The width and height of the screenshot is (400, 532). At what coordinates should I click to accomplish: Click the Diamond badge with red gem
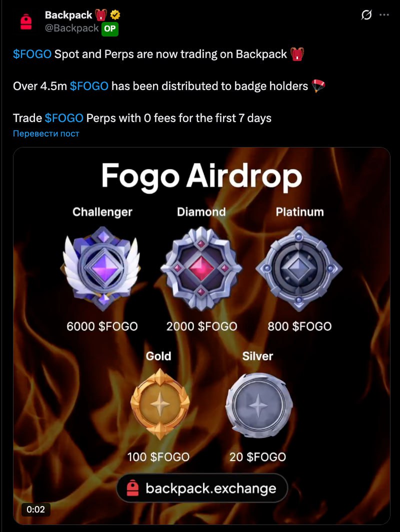(201, 268)
